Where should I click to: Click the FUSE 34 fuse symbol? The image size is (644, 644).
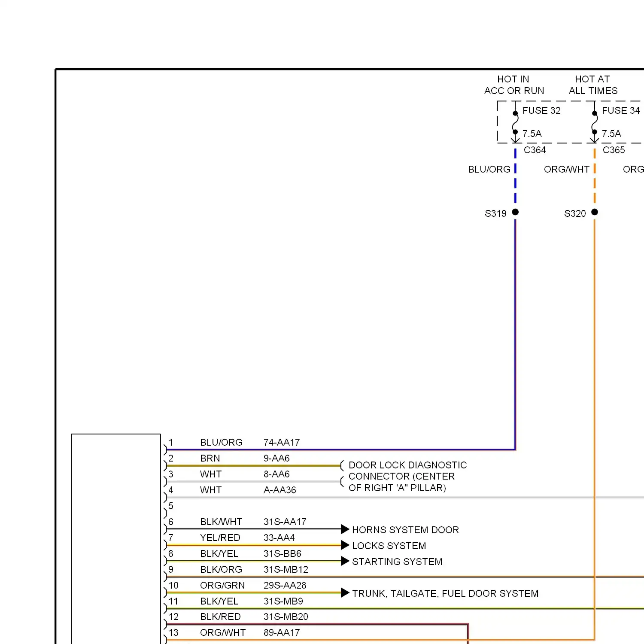(x=594, y=123)
